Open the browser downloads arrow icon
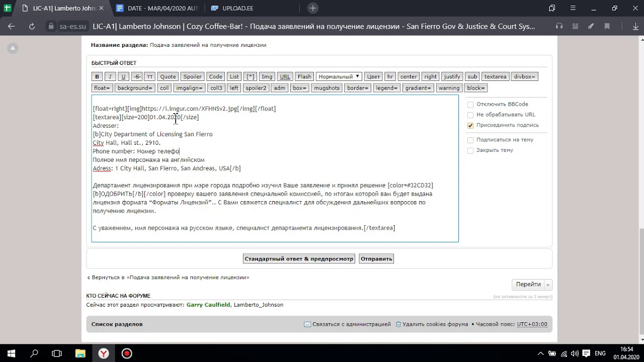The width and height of the screenshot is (644, 362). (x=636, y=26)
